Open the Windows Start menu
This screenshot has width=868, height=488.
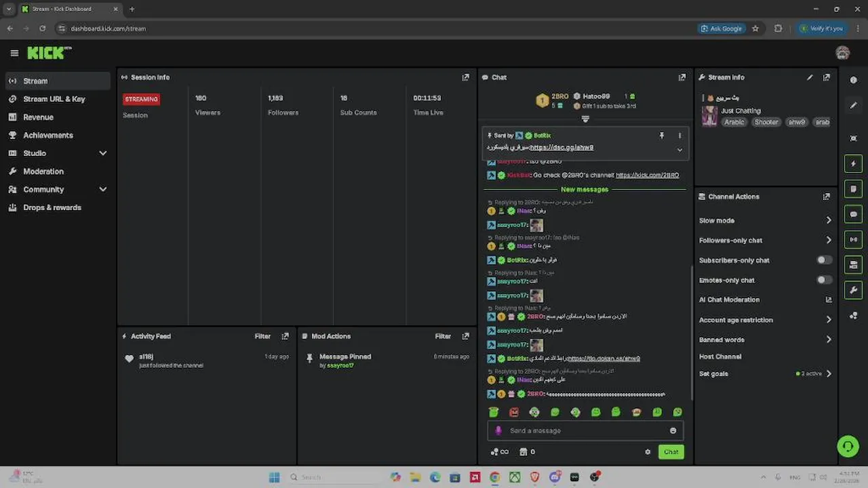click(x=274, y=477)
